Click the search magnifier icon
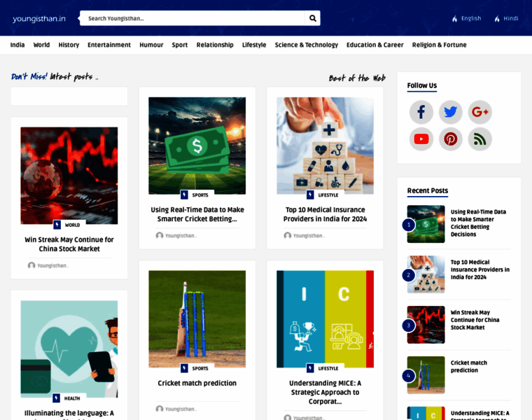Viewport: 532px width, 420px height. click(312, 18)
